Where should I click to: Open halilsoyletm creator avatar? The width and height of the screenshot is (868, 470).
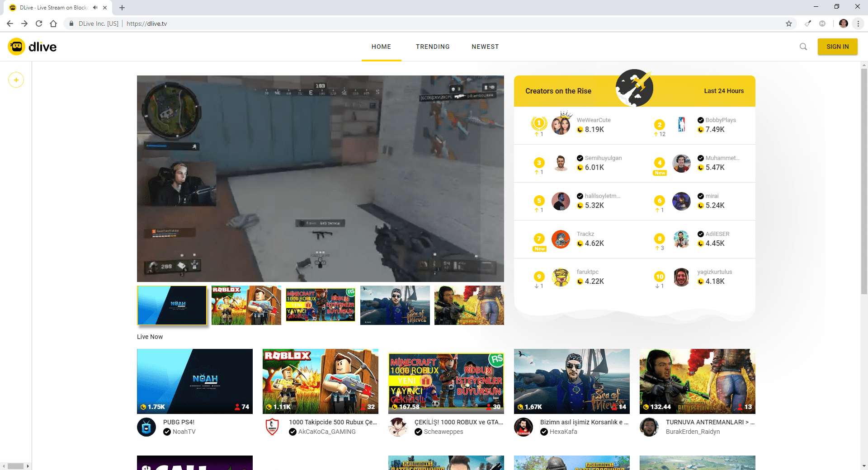(x=561, y=201)
